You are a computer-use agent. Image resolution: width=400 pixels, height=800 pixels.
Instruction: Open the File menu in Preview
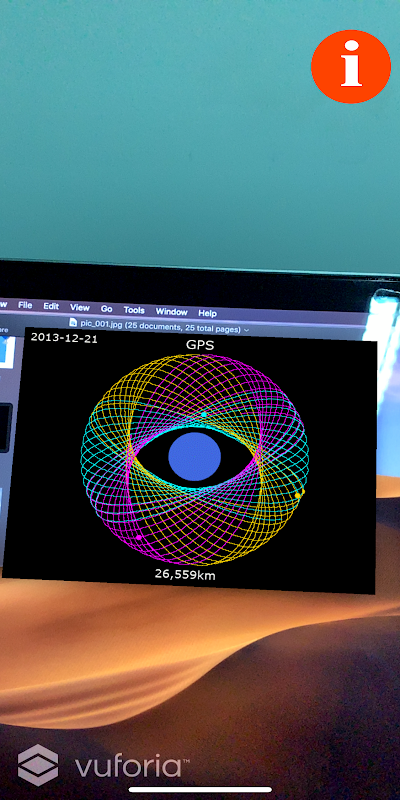(25, 305)
